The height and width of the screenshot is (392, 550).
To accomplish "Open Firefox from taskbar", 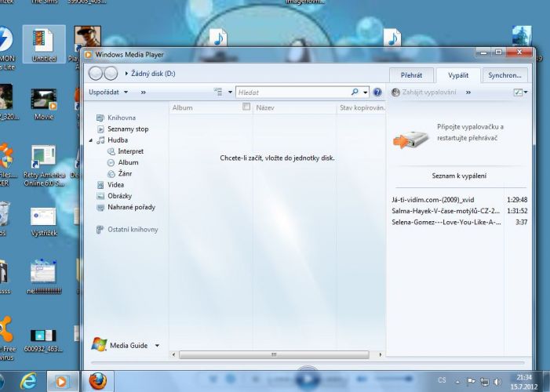I will click(97, 382).
